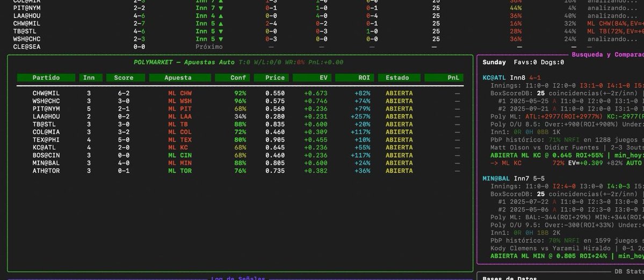Click the 'PnL:+0.00' stat in panel title
This screenshot has height=280, width=644.
[x=326, y=62]
